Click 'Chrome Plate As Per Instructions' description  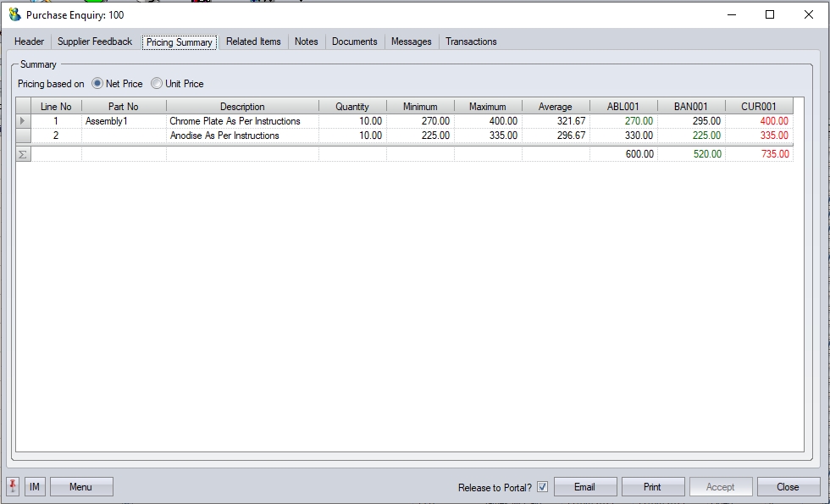[235, 121]
